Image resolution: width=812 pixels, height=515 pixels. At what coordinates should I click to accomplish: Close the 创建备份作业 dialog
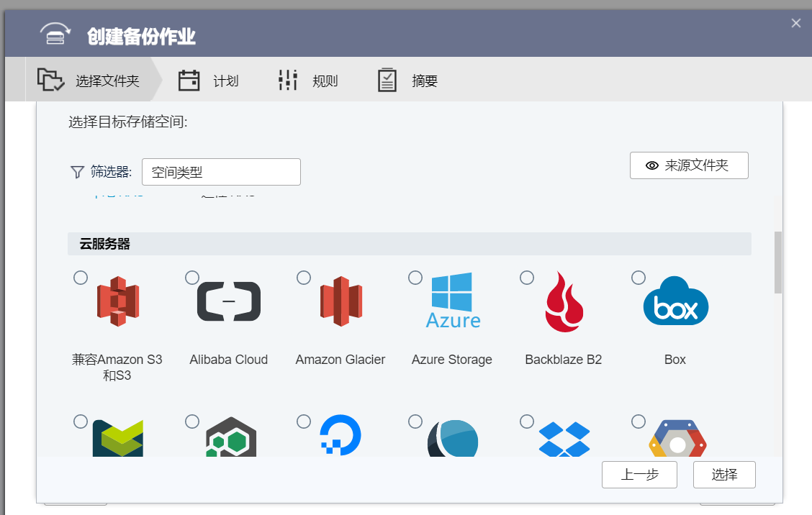point(796,23)
